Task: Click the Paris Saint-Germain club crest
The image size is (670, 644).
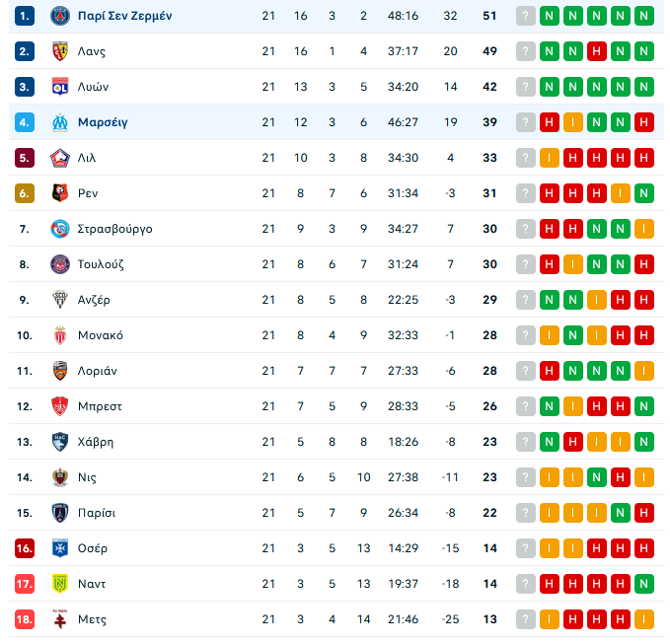Action: (x=60, y=16)
